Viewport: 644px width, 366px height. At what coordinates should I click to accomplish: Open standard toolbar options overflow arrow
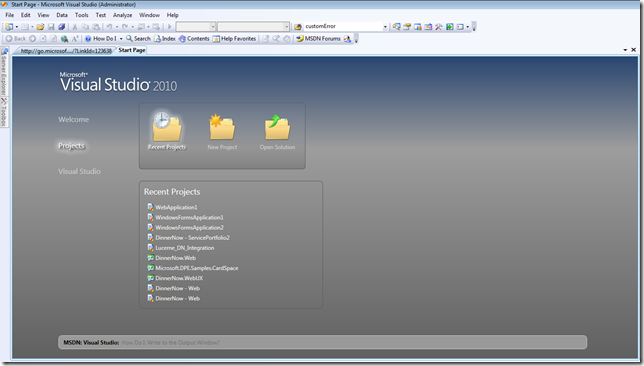pos(474,27)
